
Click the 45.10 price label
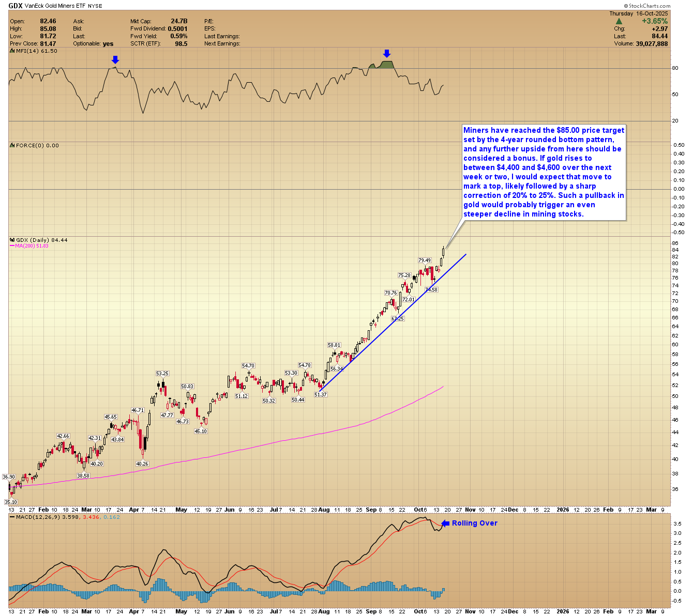click(x=201, y=432)
